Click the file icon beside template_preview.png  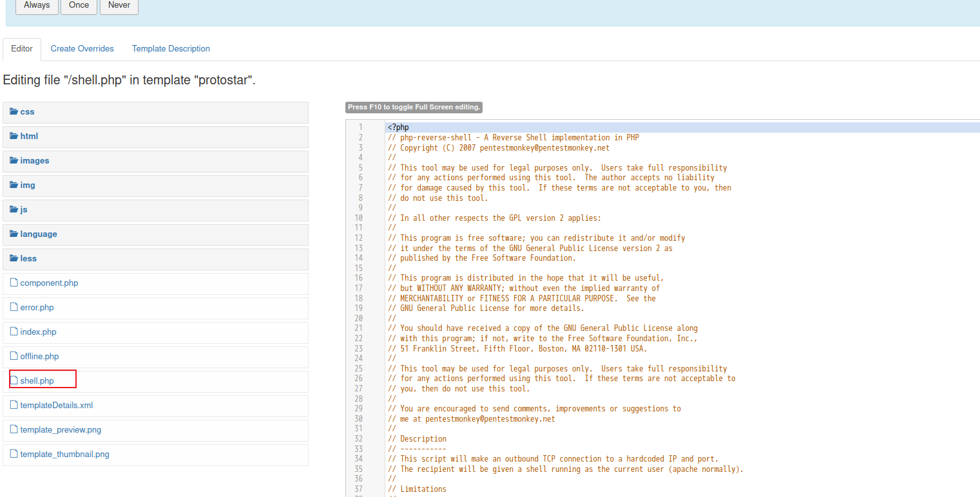pos(14,429)
